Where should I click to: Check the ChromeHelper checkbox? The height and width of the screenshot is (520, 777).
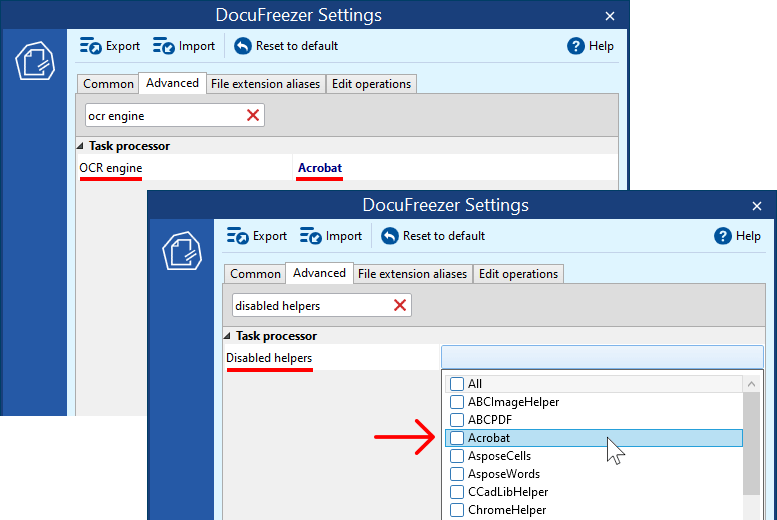pos(457,510)
